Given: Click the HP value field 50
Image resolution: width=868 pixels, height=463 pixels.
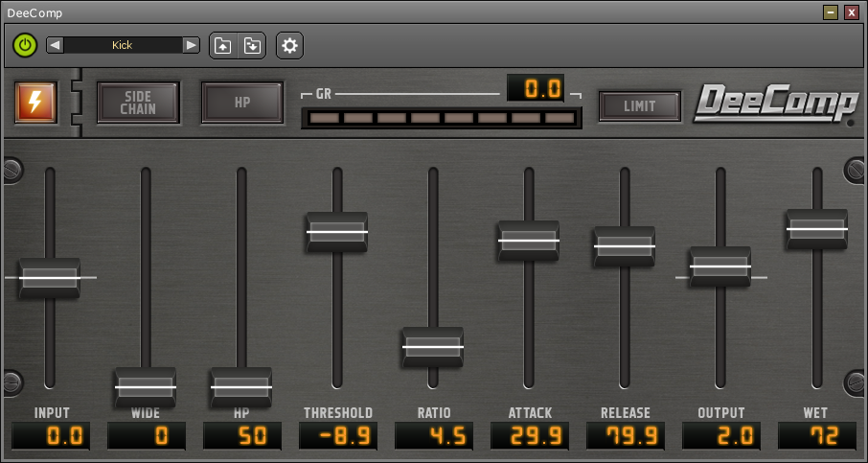Looking at the screenshot, I should [242, 436].
